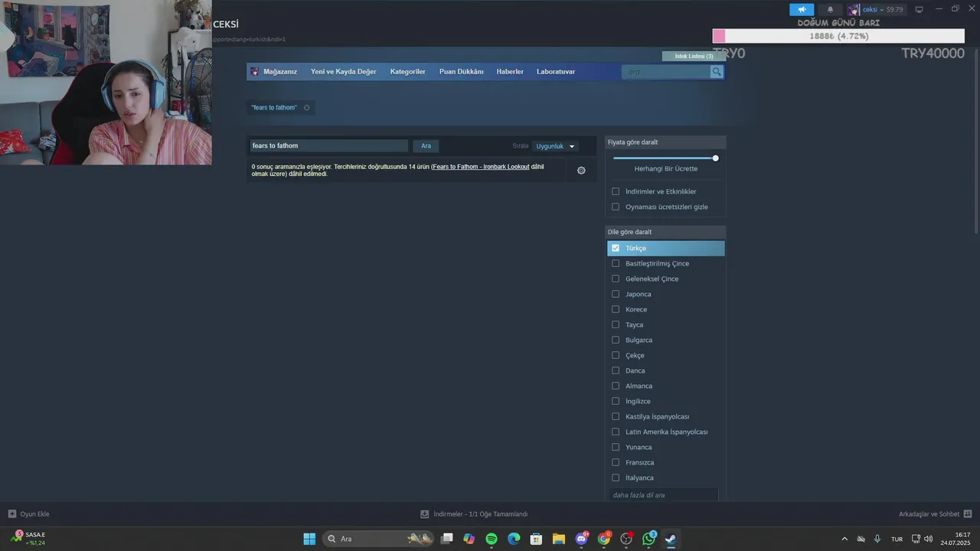This screenshot has width=980, height=551.
Task: Open the Laboratuvar section
Action: (x=556, y=72)
